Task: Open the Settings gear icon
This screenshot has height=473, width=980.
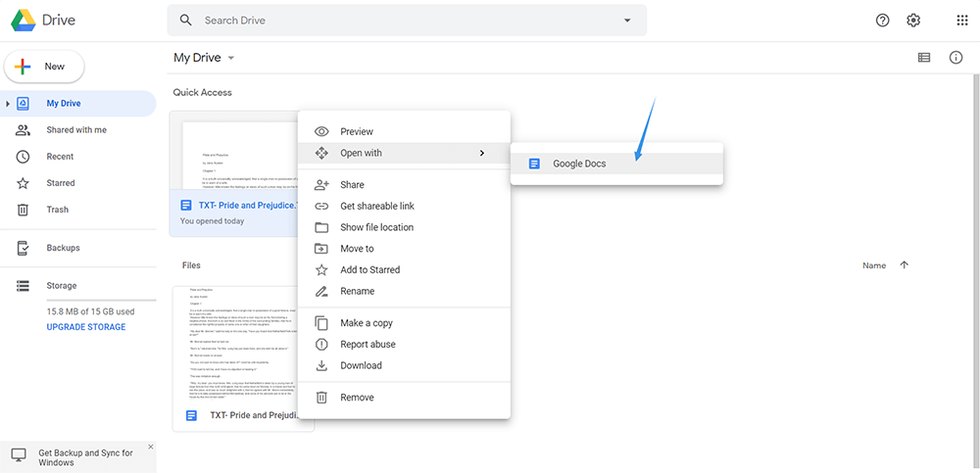Action: point(913,21)
